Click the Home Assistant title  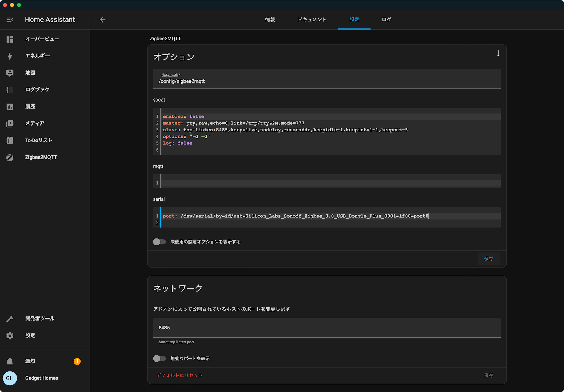(50, 20)
